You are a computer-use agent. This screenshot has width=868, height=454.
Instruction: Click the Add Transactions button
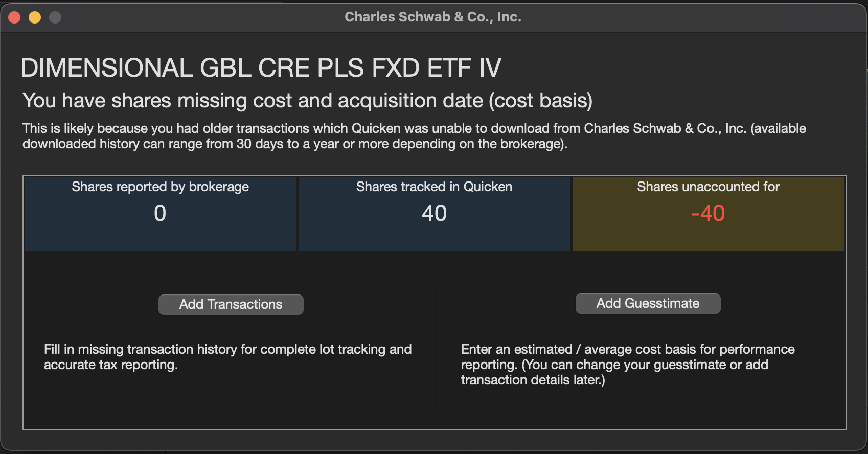(231, 304)
